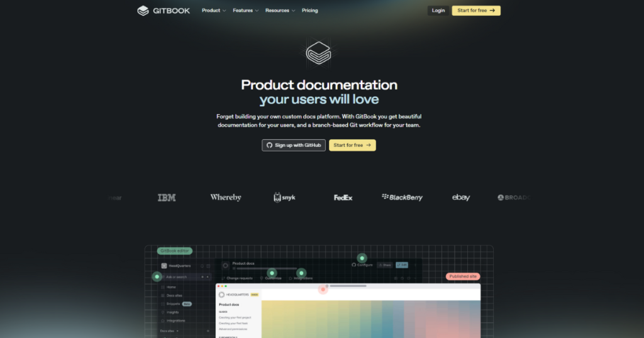Click green hotspot above Configure
Image resolution: width=644 pixels, height=338 pixels.
362,258
